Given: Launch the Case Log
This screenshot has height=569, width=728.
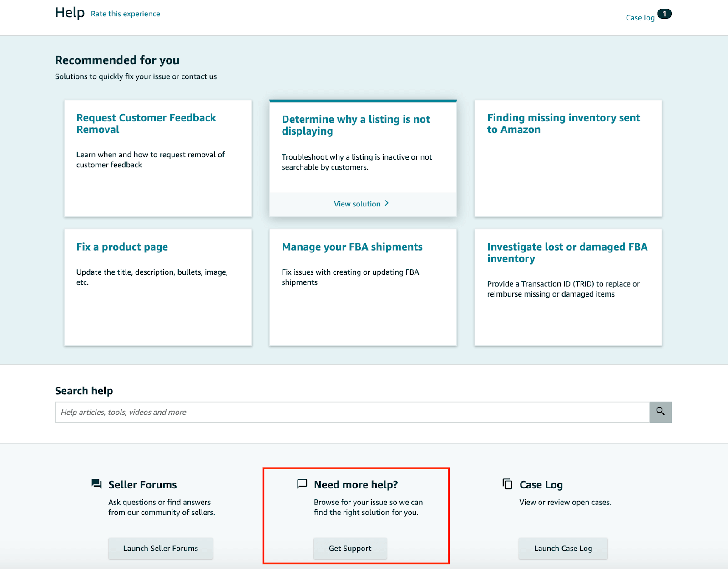Looking at the screenshot, I should click(563, 548).
